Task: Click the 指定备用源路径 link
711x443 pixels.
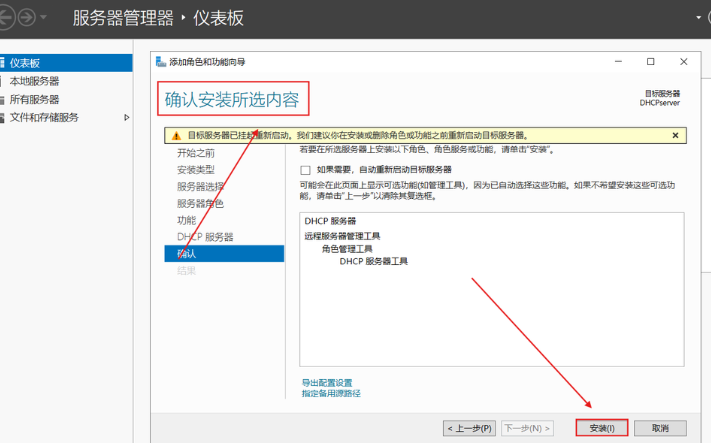Action: click(x=331, y=394)
